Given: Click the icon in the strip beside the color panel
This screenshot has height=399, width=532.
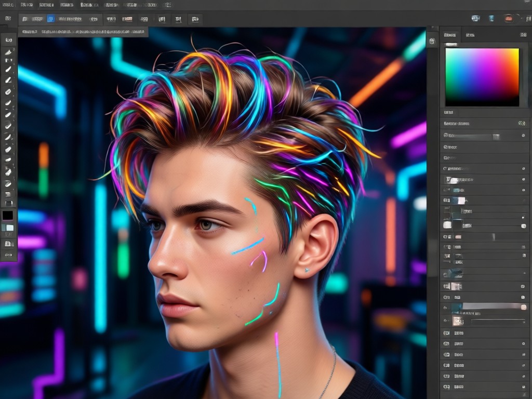Looking at the screenshot, I should click(432, 42).
